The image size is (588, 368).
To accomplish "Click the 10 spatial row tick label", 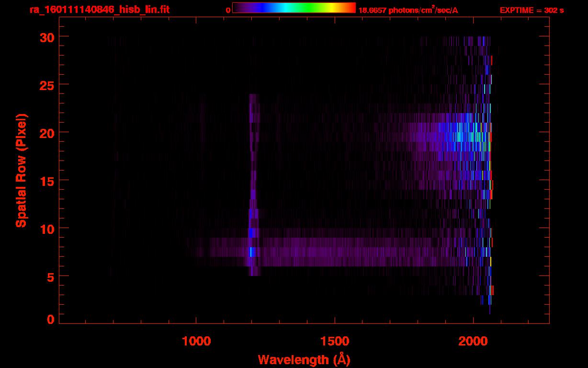I will 47,229.
